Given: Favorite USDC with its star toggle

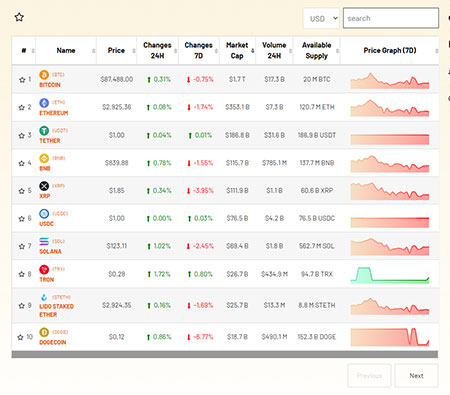Looking at the screenshot, I should (x=22, y=218).
